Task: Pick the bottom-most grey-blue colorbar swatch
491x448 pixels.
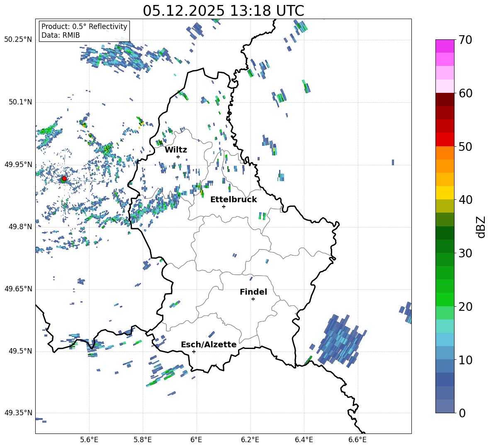Action: 445,406
